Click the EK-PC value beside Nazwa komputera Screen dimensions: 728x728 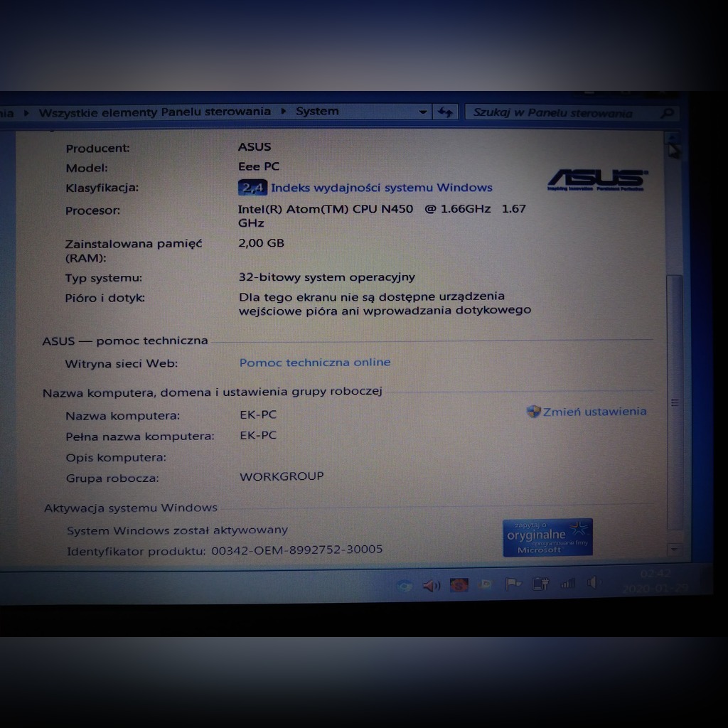pyautogui.click(x=258, y=414)
